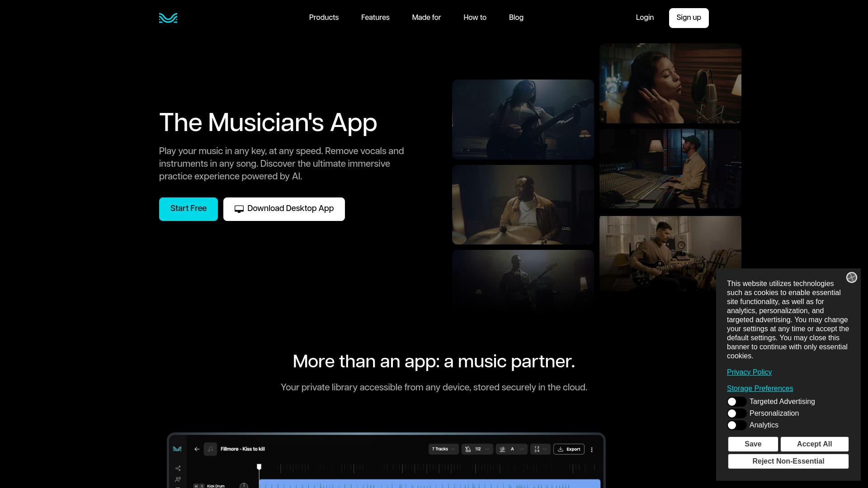Open the Products menu
Image resolution: width=868 pixels, height=488 pixels.
[324, 18]
